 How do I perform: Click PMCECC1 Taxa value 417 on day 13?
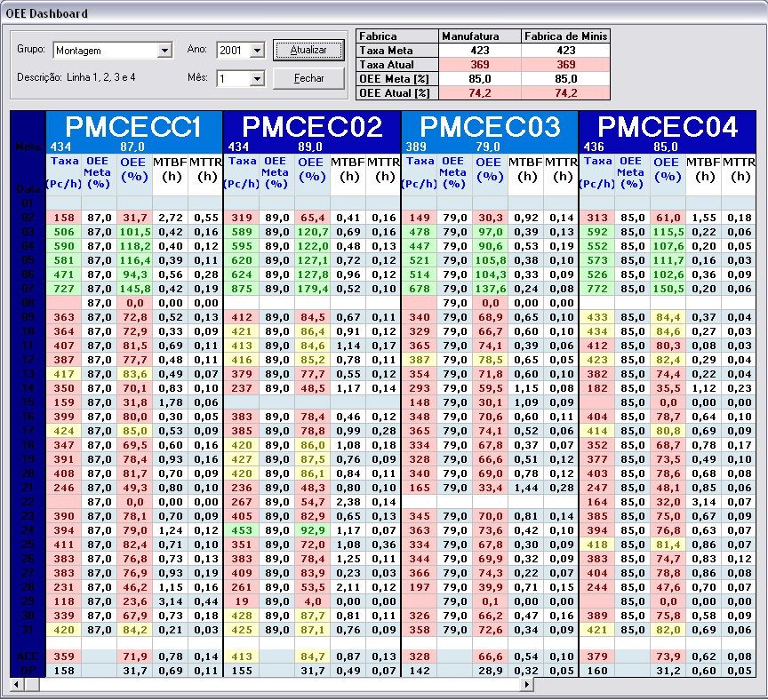(x=64, y=374)
